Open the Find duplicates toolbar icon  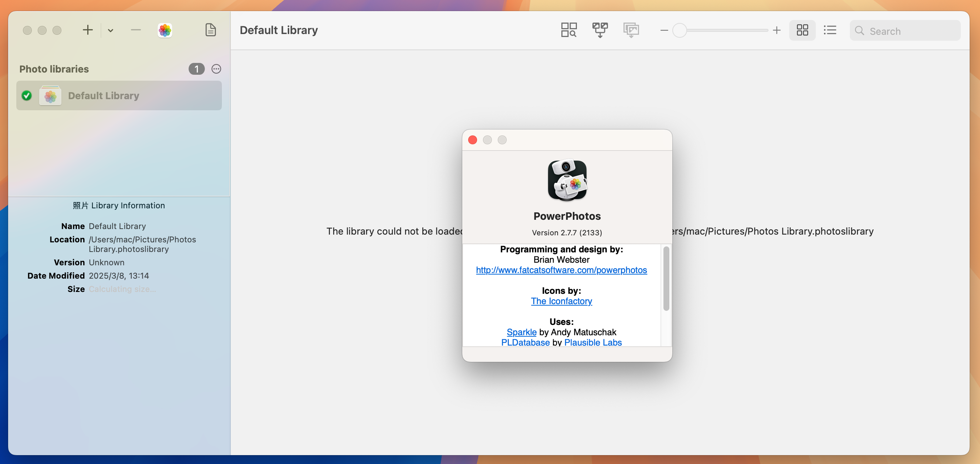coord(569,30)
